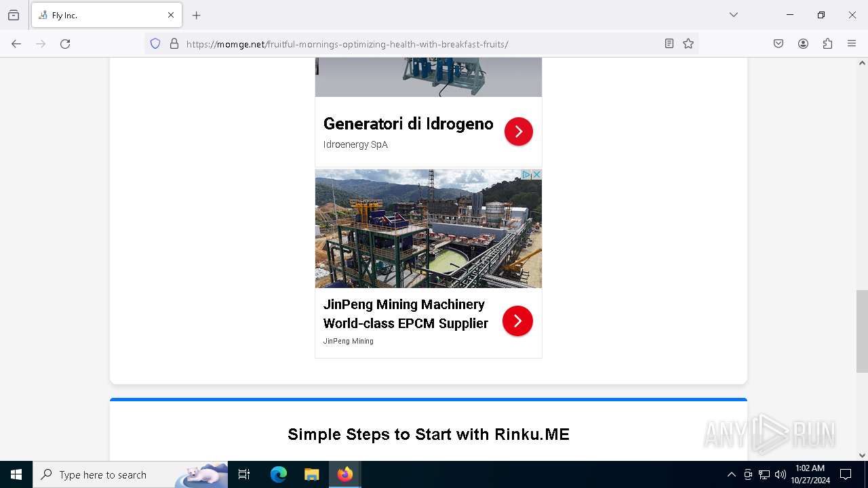Click the page scrollbar down arrow
The height and width of the screenshot is (488, 868).
862,455
